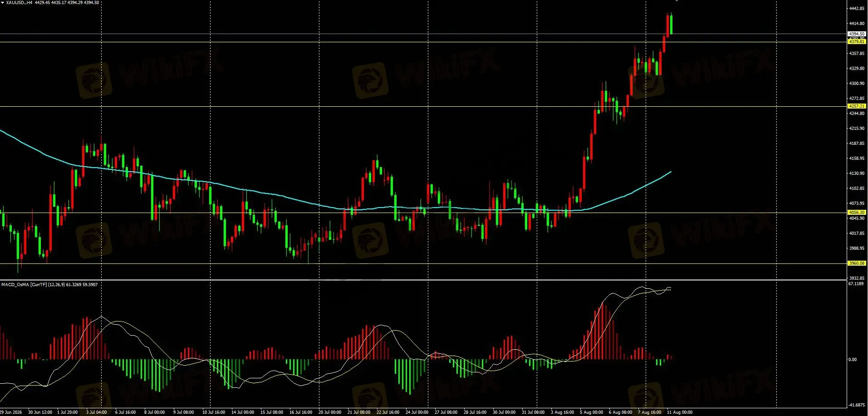
Task: Click the 4102.85 price scale value
Action: coord(857,188)
